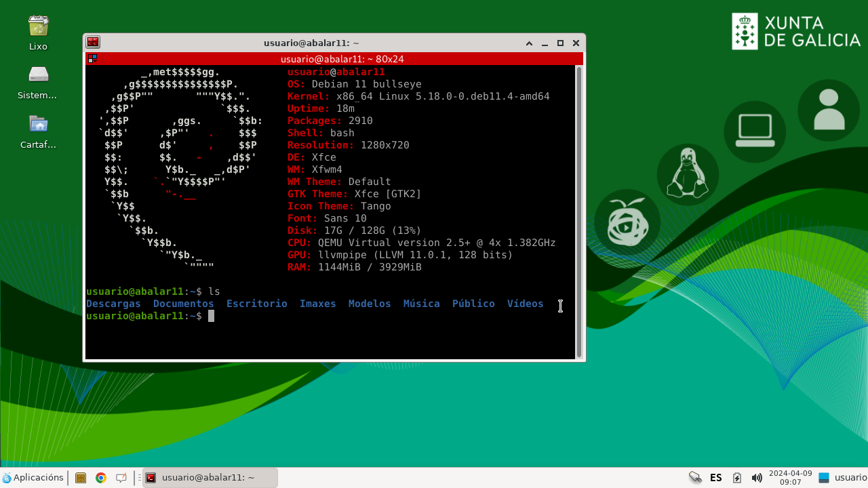The image size is (868, 488).
Task: Click the battery indicator in the system tray
Action: pyautogui.click(x=736, y=477)
